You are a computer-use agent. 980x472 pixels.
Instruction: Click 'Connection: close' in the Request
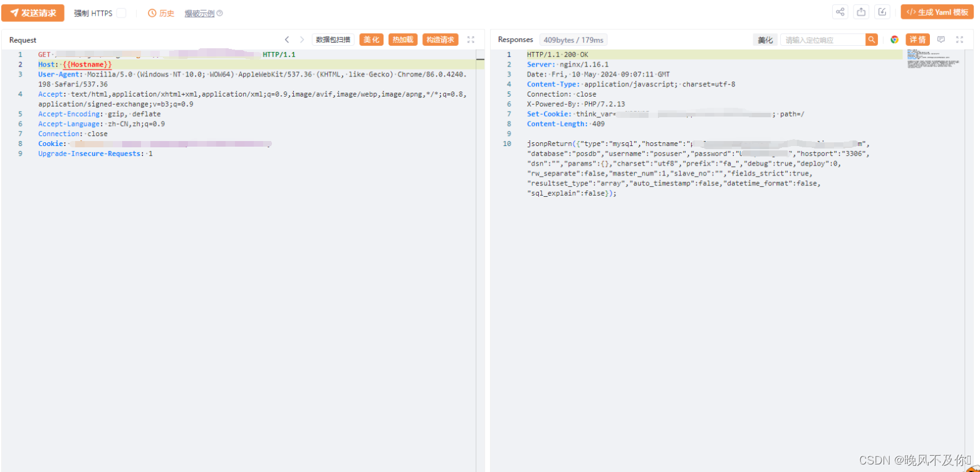(73, 134)
